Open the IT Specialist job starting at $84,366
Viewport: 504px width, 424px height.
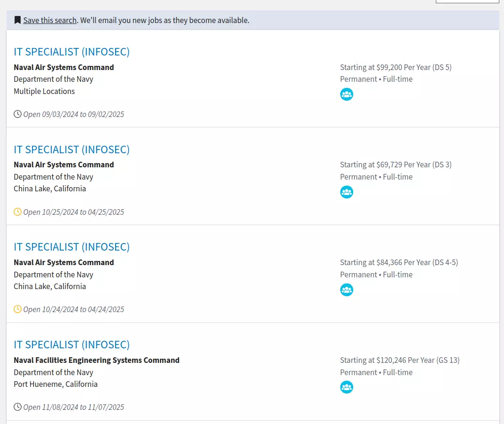coord(71,247)
